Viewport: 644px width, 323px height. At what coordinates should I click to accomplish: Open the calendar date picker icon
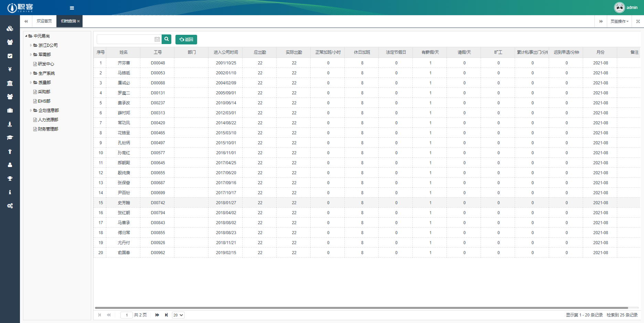(157, 39)
